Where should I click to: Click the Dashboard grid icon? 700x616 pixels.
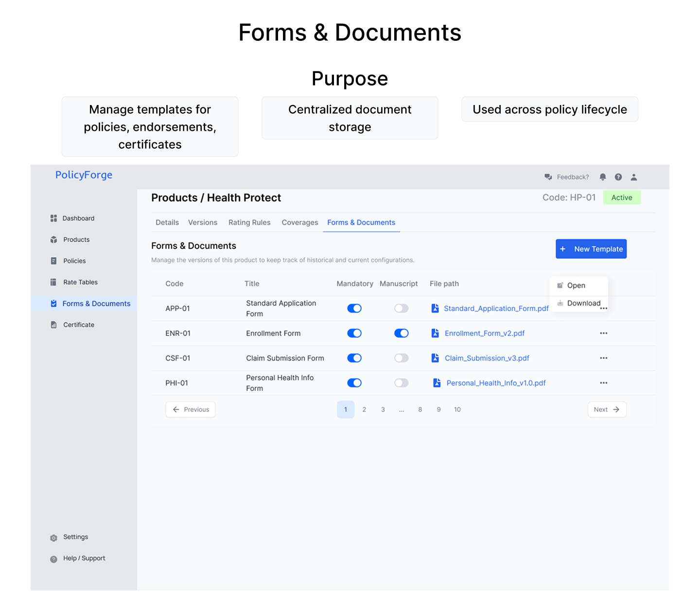pyautogui.click(x=53, y=218)
